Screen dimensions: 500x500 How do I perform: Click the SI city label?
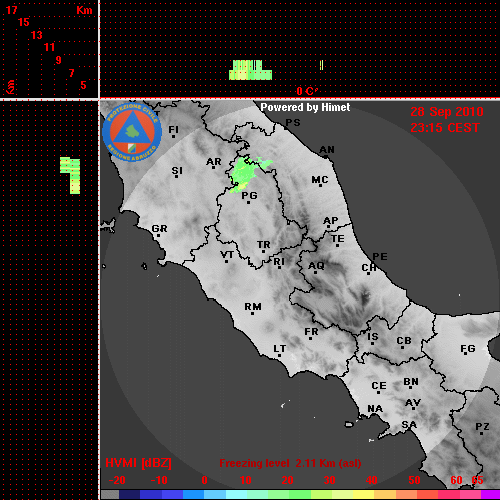pos(177,171)
